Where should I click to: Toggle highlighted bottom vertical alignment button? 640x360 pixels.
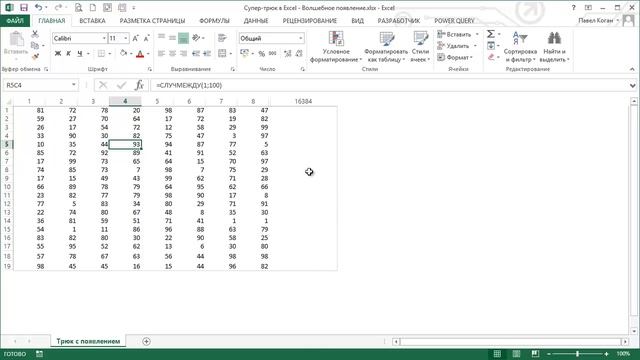183,38
